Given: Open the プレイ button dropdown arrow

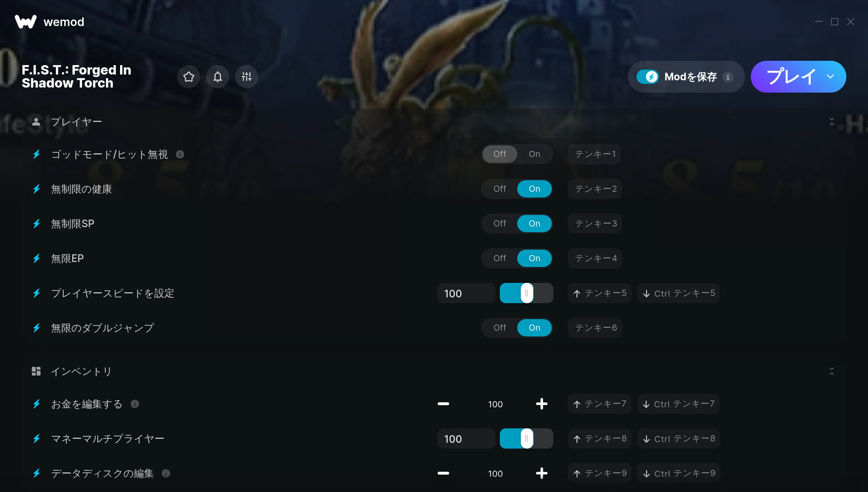Looking at the screenshot, I should pos(830,77).
